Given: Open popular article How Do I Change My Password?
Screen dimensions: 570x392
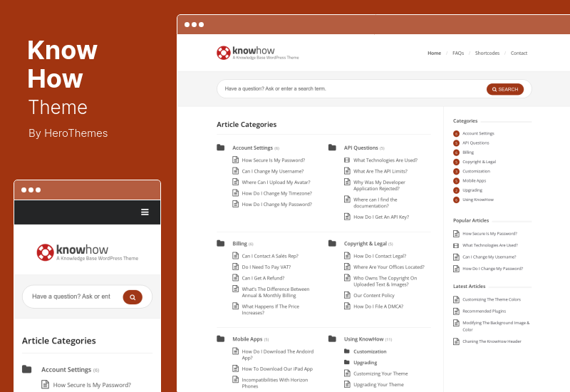Looking at the screenshot, I should click(x=492, y=269).
